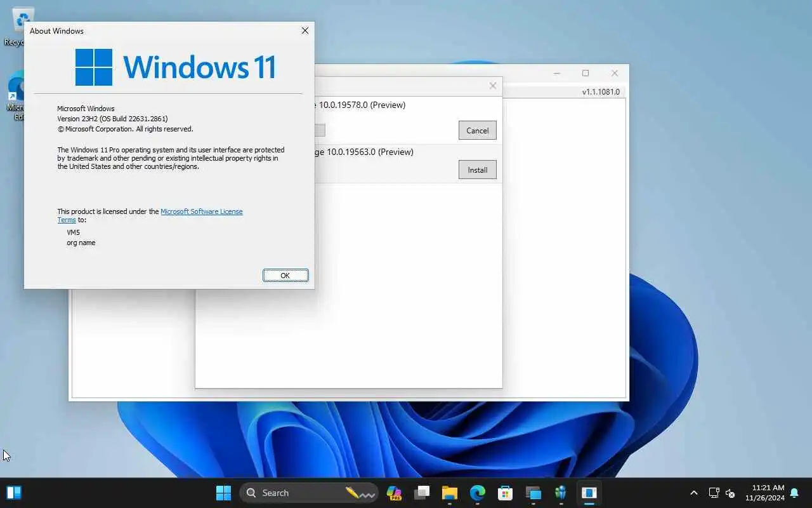
Task: Show hidden system tray icons
Action: tap(694, 493)
